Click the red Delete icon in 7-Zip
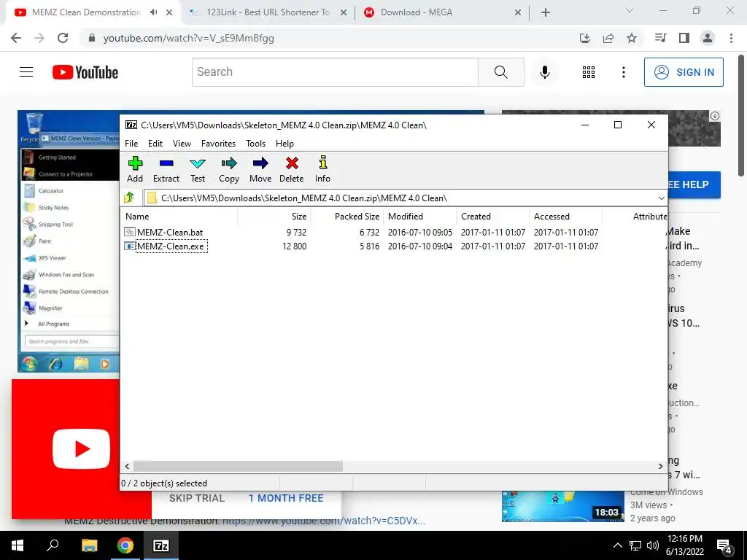This screenshot has width=747, height=560. (x=292, y=169)
